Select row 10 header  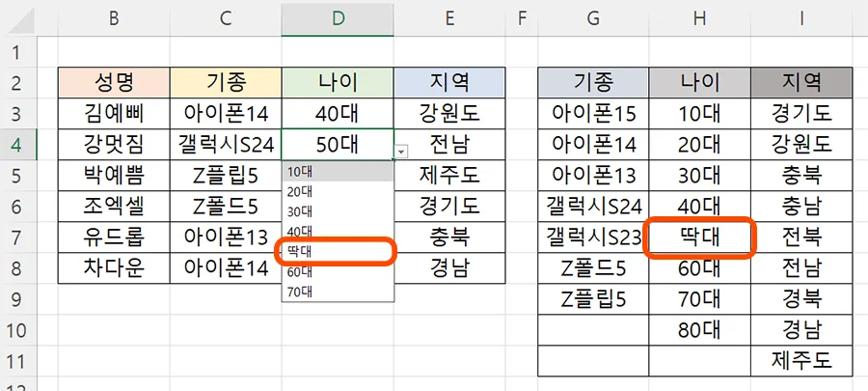click(x=18, y=330)
